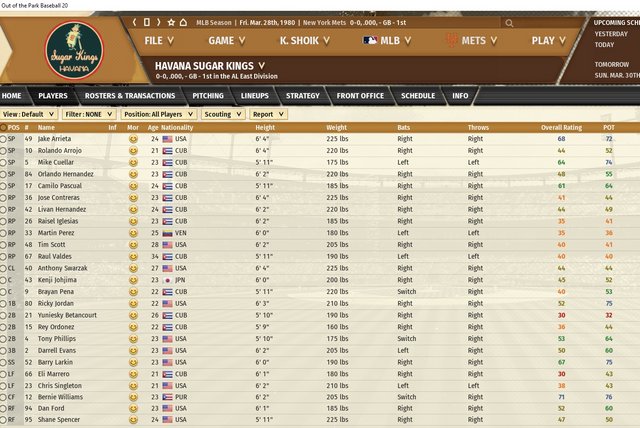Screen dimensions: 640x428
Task: Open the Position: All Players dropdown
Action: (159, 114)
